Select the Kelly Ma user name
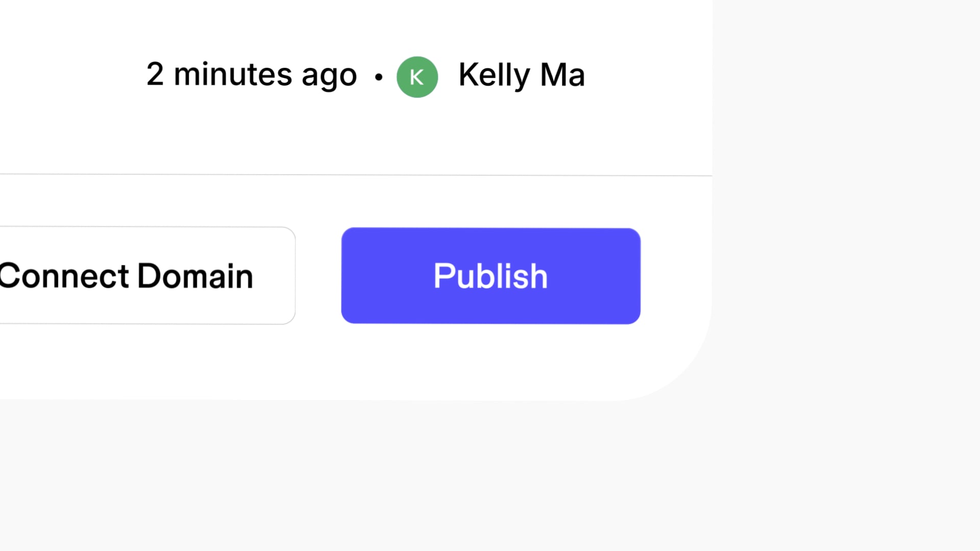The height and width of the screenshot is (551, 980). [521, 75]
